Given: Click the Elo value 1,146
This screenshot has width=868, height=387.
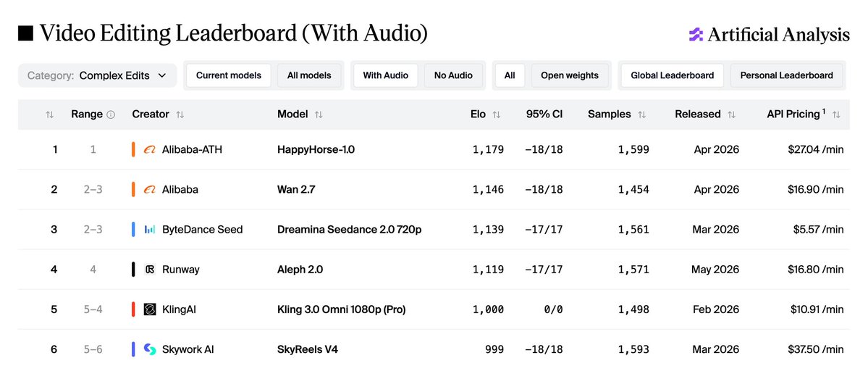Looking at the screenshot, I should [x=488, y=190].
